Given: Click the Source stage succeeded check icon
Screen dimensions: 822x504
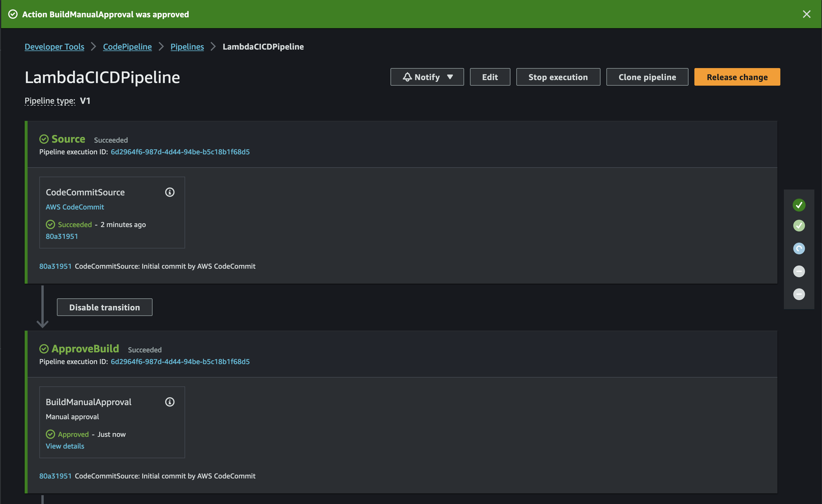Looking at the screenshot, I should click(x=44, y=139).
